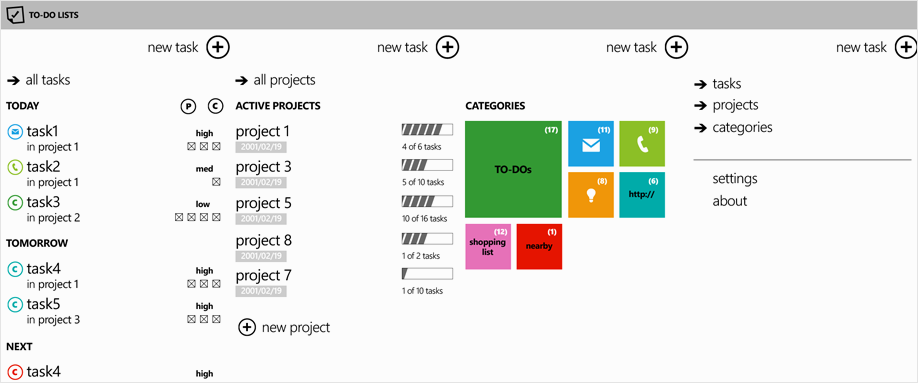Toggle first checkbox under task1 high priority
The height and width of the screenshot is (383, 918).
tap(191, 146)
